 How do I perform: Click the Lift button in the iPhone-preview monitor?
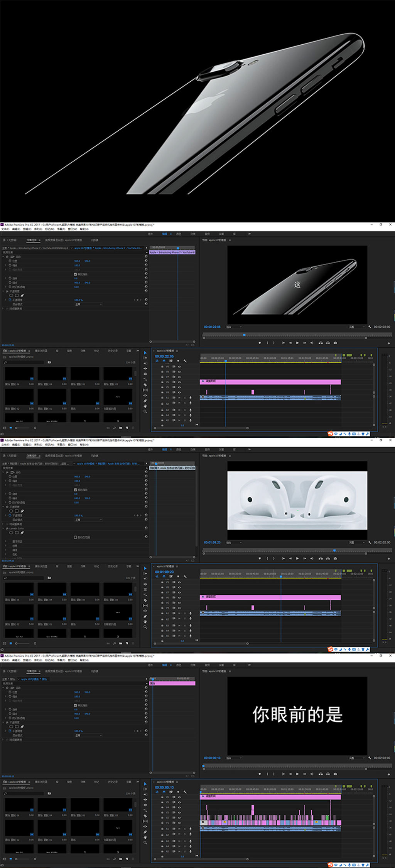tap(320, 343)
